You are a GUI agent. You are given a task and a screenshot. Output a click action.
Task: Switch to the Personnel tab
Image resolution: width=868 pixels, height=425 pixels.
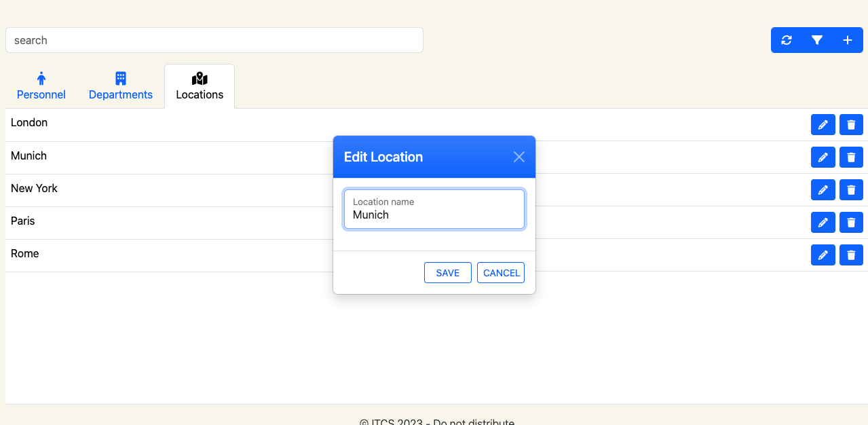[41, 86]
